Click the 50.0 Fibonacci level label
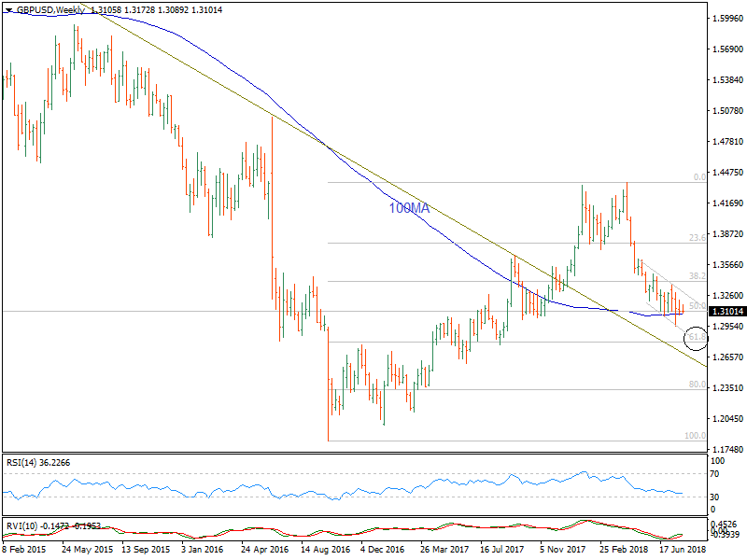The width and height of the screenshot is (747, 560). click(698, 306)
